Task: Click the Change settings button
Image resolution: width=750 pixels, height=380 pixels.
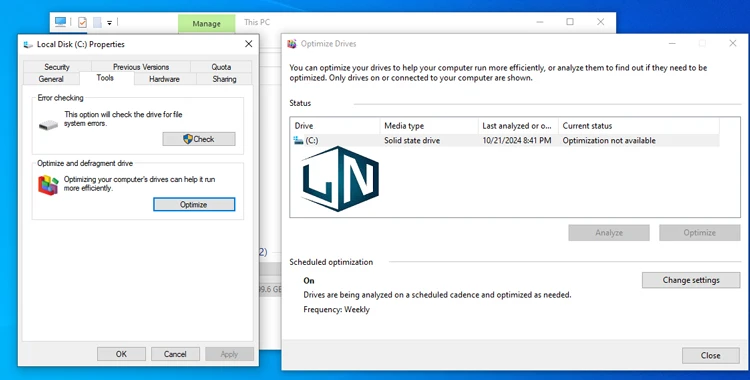Action: click(691, 280)
